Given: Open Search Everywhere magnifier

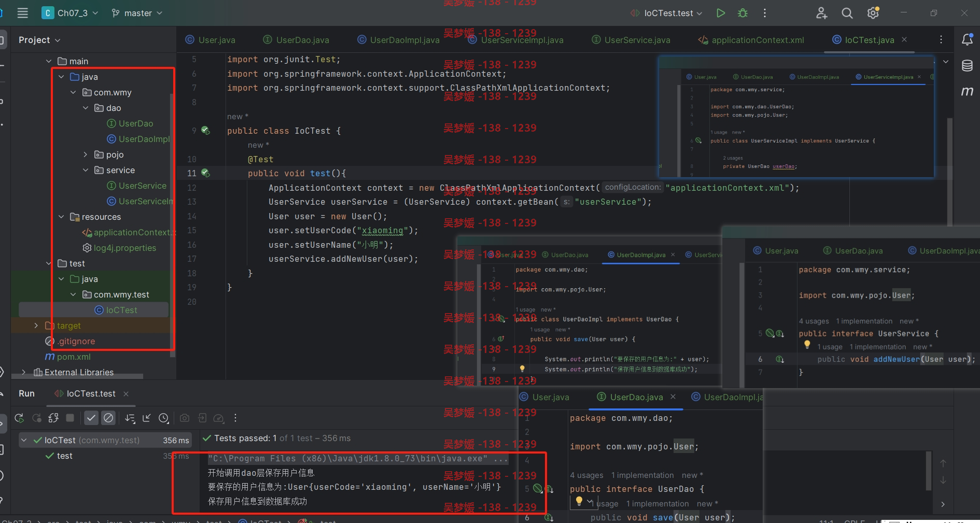Looking at the screenshot, I should click(847, 13).
